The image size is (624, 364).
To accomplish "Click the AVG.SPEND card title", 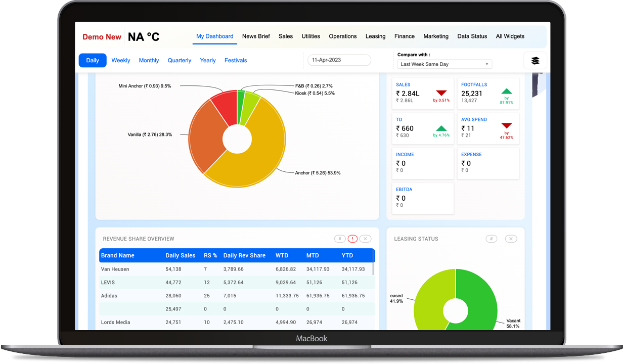I will [x=474, y=119].
